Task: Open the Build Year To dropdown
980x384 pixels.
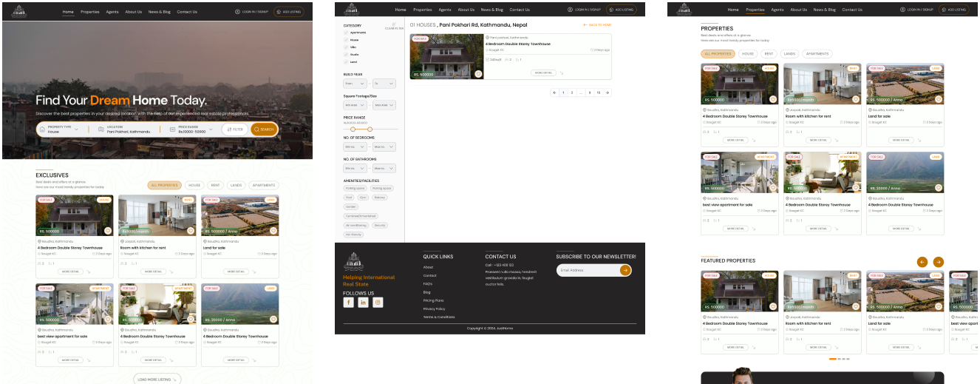Action: pos(384,84)
